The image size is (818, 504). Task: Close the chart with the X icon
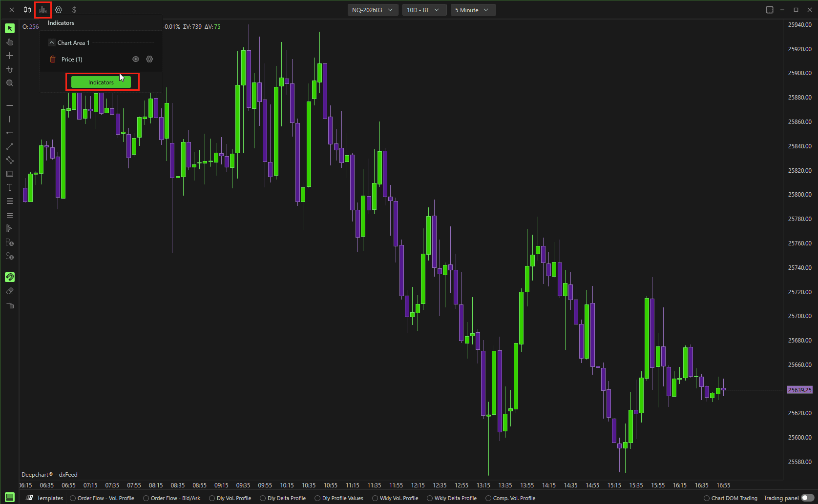[x=12, y=10]
